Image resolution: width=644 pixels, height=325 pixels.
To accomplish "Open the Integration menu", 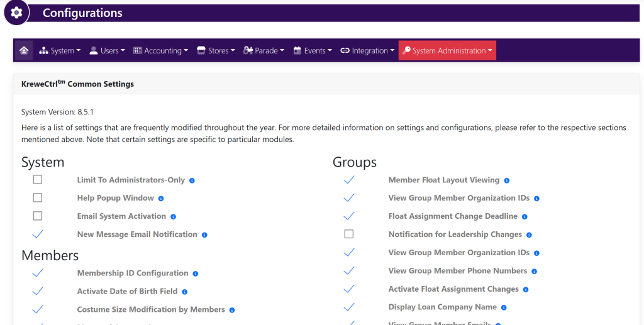I will (368, 50).
